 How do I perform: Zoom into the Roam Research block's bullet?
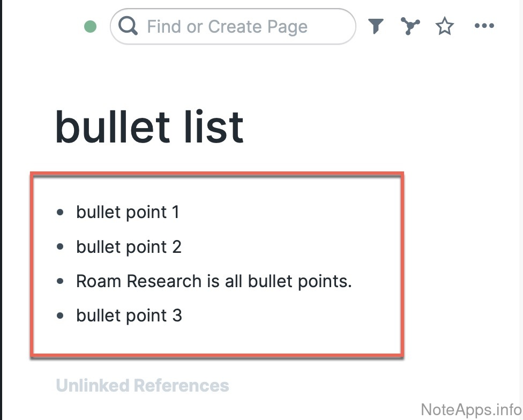tap(60, 281)
